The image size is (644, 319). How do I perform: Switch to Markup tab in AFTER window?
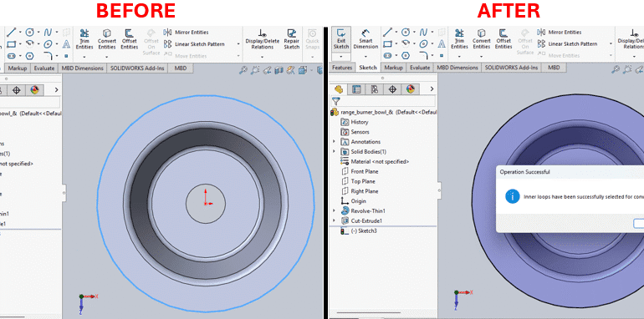(x=393, y=68)
